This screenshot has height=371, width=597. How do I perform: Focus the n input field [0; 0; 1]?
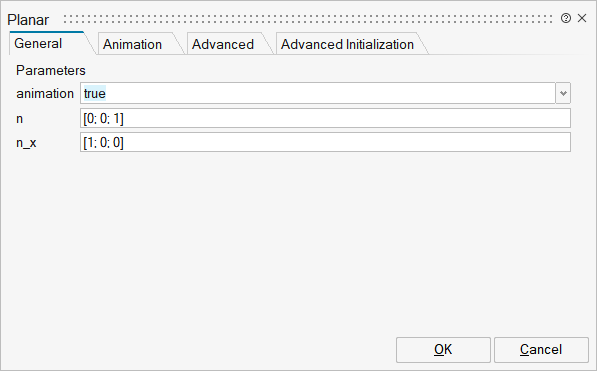(325, 118)
